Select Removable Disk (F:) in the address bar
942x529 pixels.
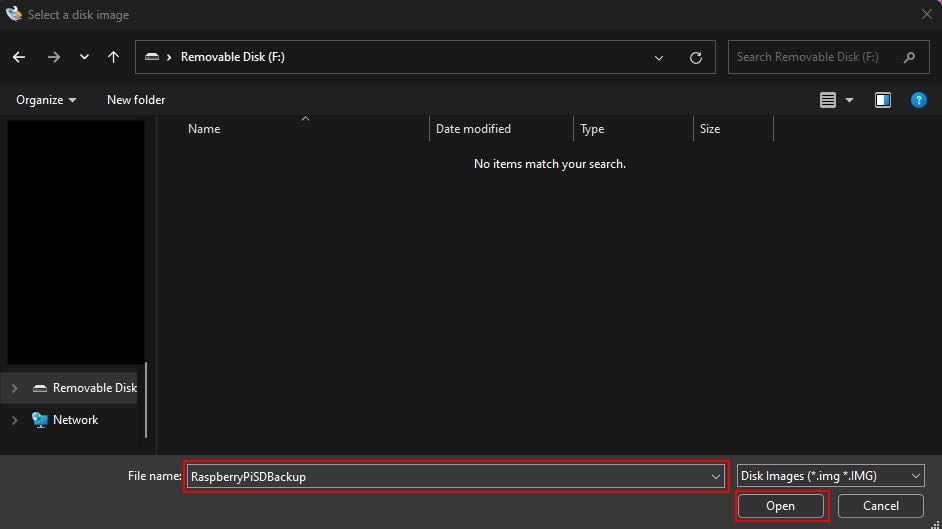tap(232, 57)
